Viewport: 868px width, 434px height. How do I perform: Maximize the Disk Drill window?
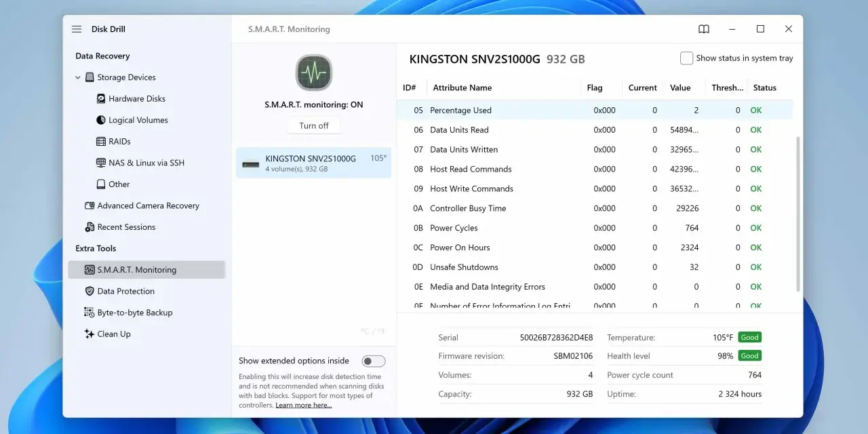[760, 29]
